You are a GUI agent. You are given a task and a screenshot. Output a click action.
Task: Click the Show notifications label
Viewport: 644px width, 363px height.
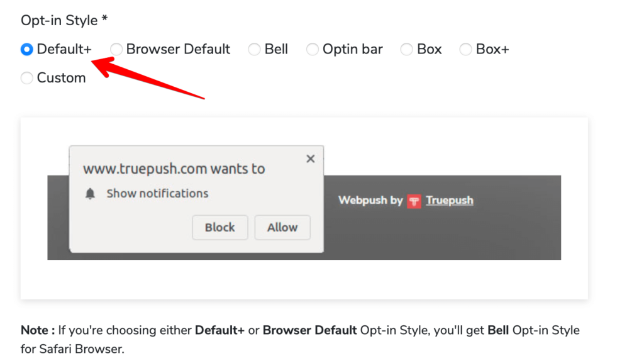(157, 194)
